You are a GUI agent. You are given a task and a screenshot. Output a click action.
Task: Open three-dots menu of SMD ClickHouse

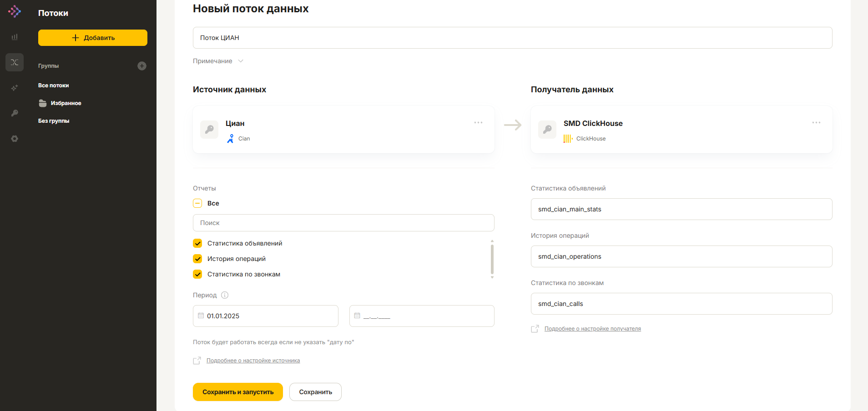click(816, 123)
